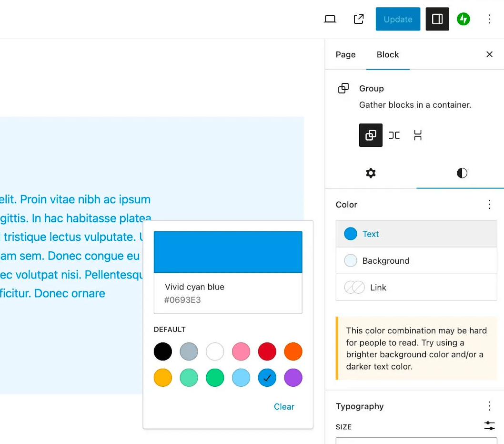Open the Jetpack lightning icon
Image resolution: width=504 pixels, height=444 pixels.
click(463, 19)
